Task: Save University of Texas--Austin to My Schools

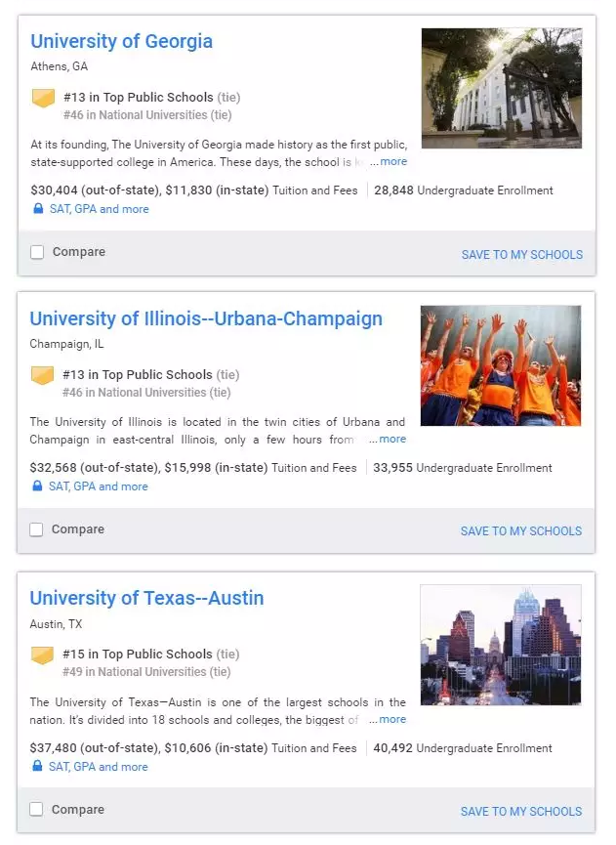Action: pyautogui.click(x=521, y=811)
